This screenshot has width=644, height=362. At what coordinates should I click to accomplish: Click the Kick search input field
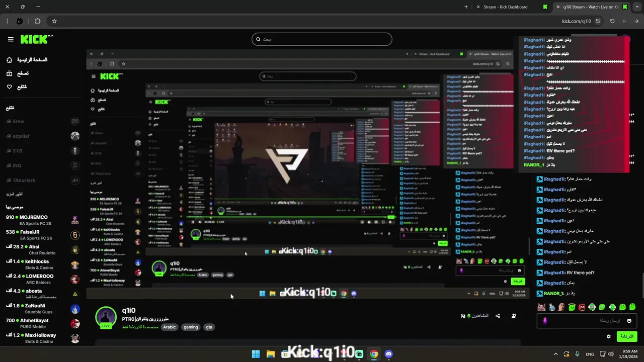(x=322, y=39)
